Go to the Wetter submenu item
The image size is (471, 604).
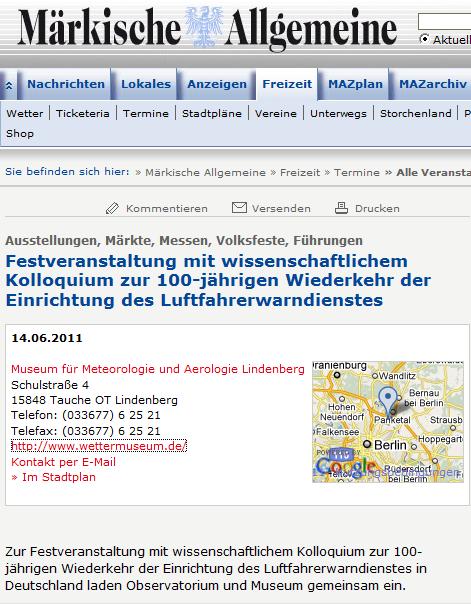click(25, 114)
